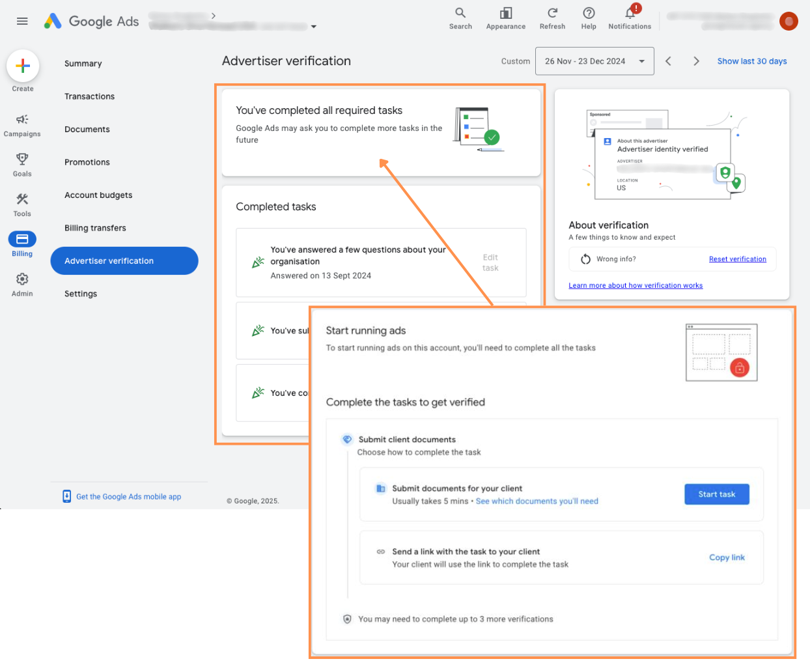Click the celebration icon on organisation questions task
Viewport: 810px width, 672px height.
click(258, 262)
